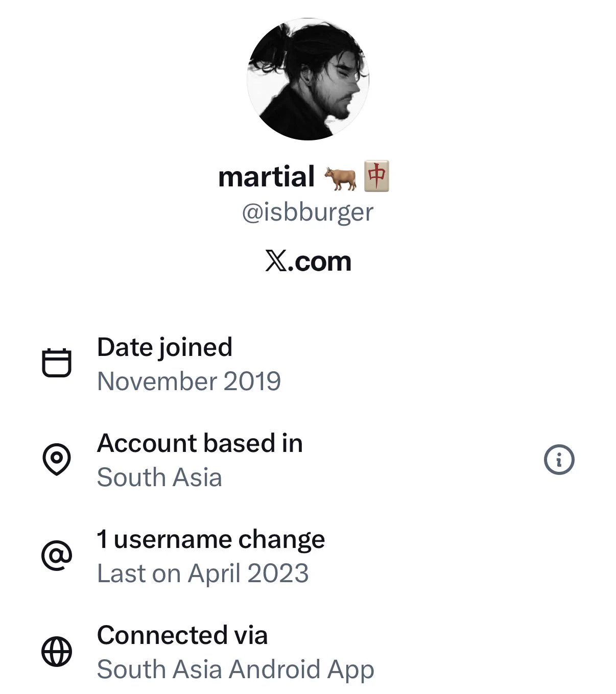Click the location pin icon
Screen dimensions: 616x694
56,459
